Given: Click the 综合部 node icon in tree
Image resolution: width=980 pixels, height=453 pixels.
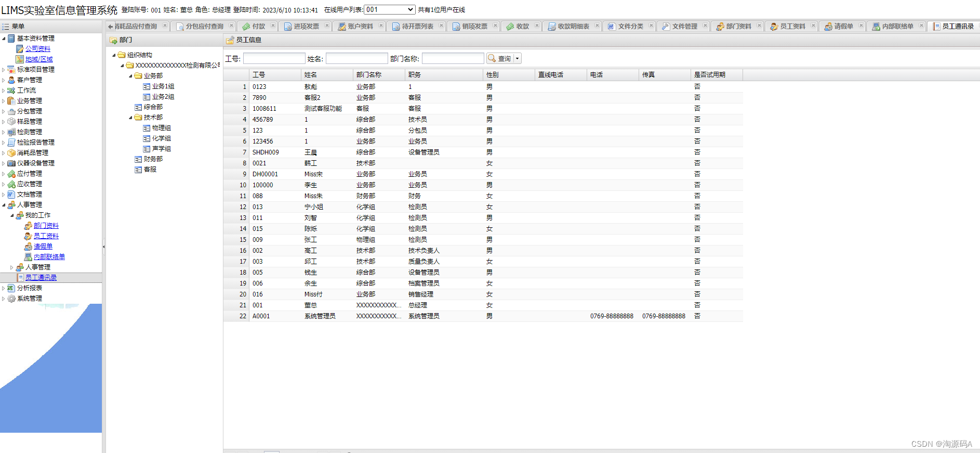Looking at the screenshot, I should point(138,107).
